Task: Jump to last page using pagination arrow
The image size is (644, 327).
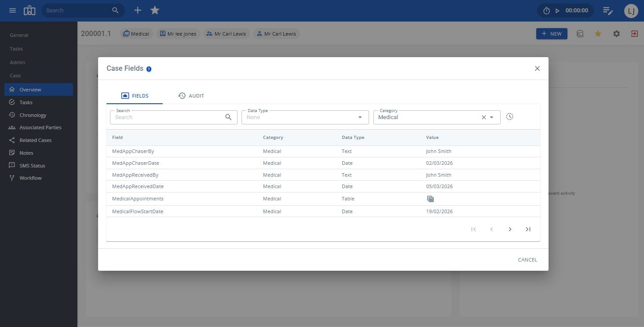Action: point(528,229)
